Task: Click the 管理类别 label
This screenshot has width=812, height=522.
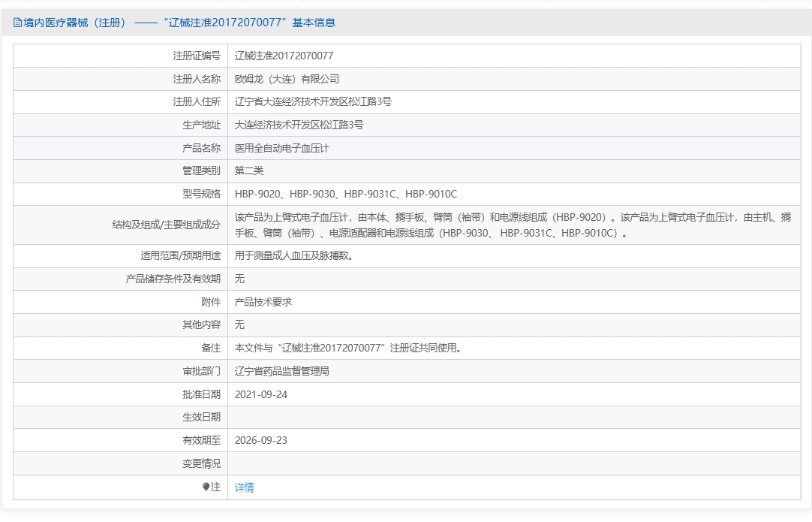Action: [201, 171]
